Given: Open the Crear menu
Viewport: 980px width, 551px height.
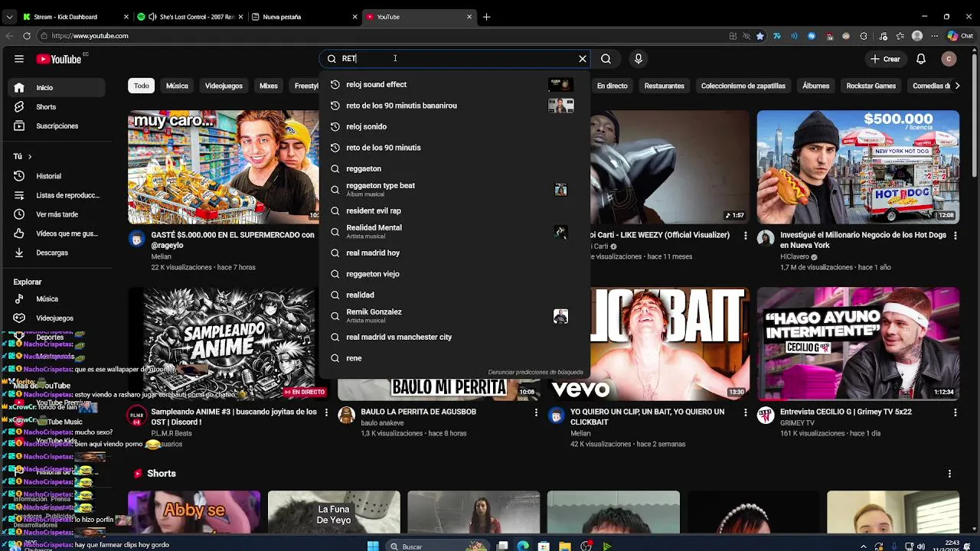Looking at the screenshot, I should [885, 59].
